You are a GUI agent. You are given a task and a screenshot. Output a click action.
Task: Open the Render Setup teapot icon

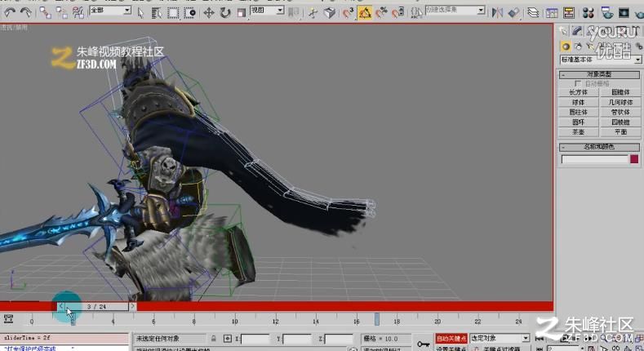pyautogui.click(x=607, y=13)
